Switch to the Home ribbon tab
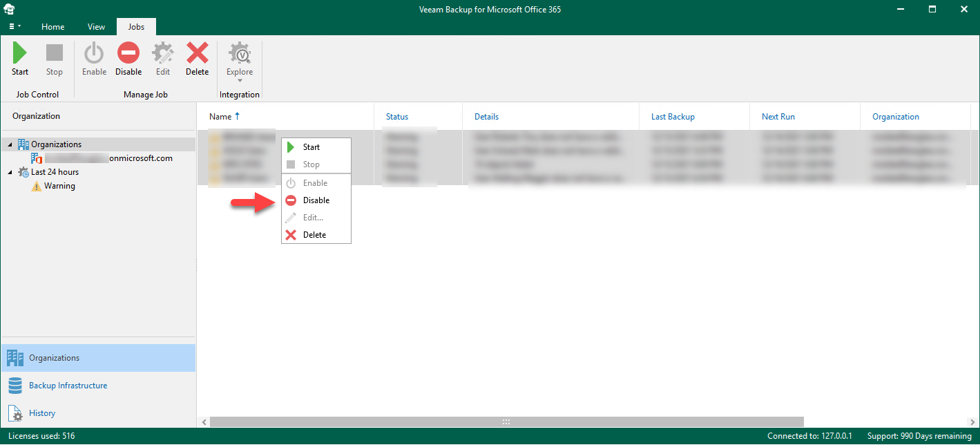The height and width of the screenshot is (445, 980). [53, 27]
